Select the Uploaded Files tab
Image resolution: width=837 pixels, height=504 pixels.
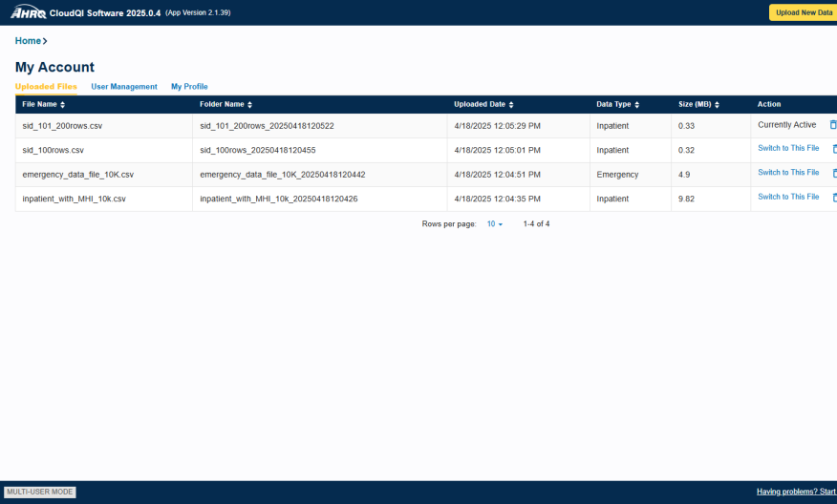click(x=46, y=87)
